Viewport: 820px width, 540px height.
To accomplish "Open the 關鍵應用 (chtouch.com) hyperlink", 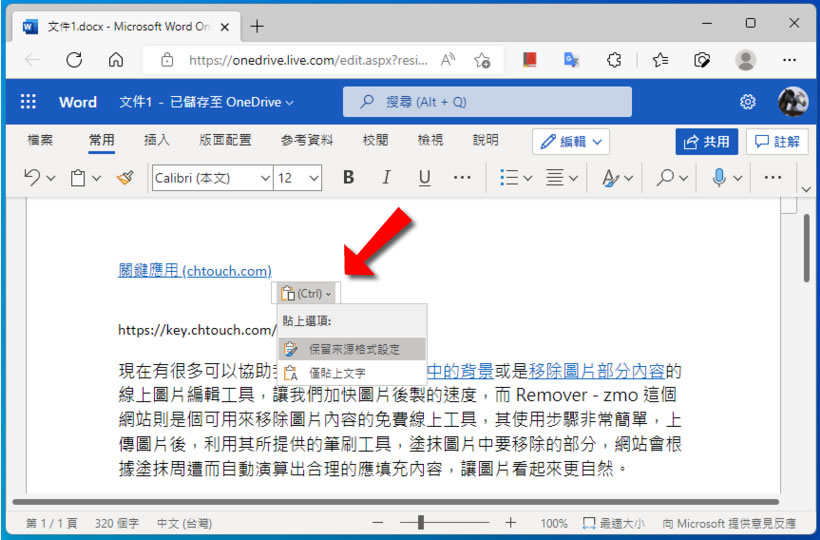I will click(x=195, y=271).
